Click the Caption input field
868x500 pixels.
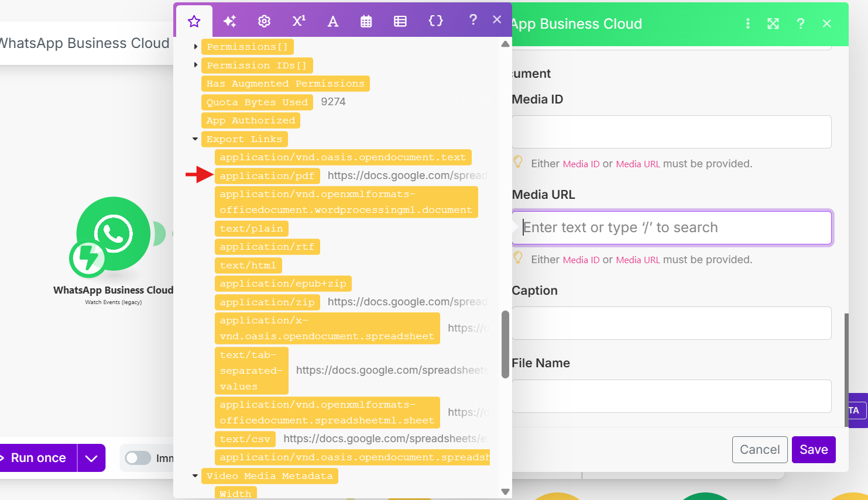pos(671,323)
